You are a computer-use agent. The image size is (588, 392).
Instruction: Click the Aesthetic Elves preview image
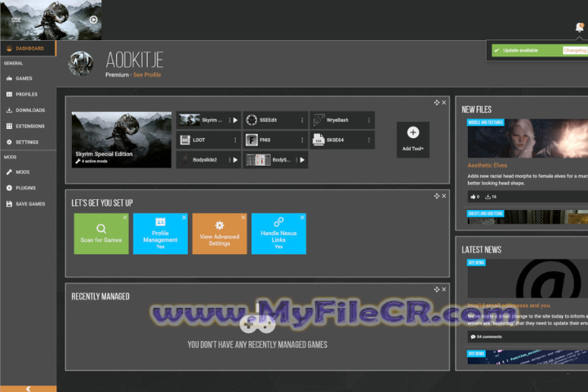point(528,138)
